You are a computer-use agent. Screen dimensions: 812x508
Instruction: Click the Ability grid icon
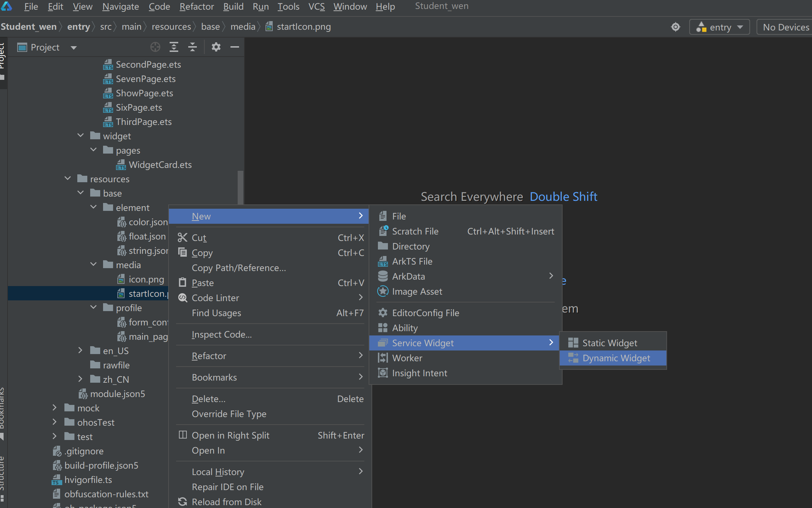coord(383,328)
